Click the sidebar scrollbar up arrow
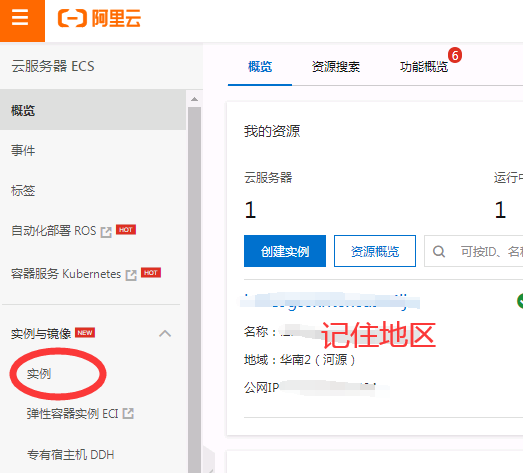The height and width of the screenshot is (473, 523). point(194,99)
